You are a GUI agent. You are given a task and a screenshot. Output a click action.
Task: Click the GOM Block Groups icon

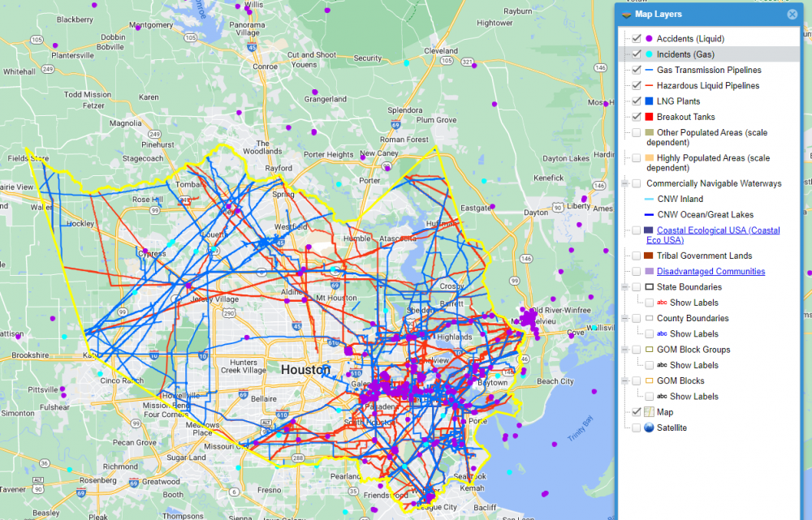649,350
